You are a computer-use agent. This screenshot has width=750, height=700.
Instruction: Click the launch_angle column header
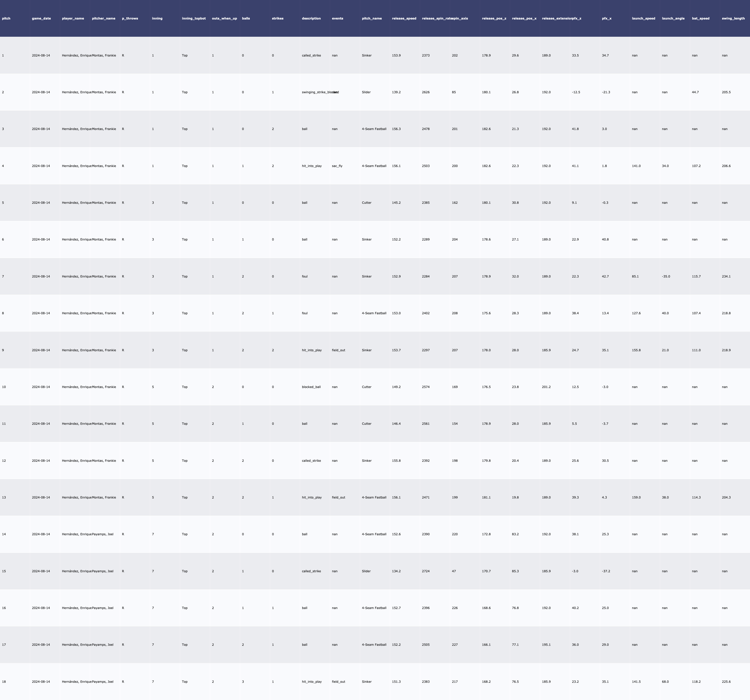tap(673, 18)
